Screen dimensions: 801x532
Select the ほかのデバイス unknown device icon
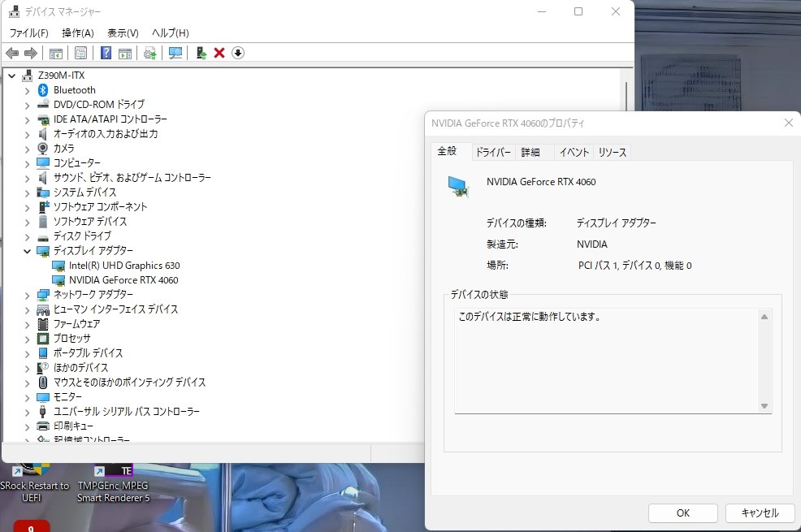[x=43, y=368]
